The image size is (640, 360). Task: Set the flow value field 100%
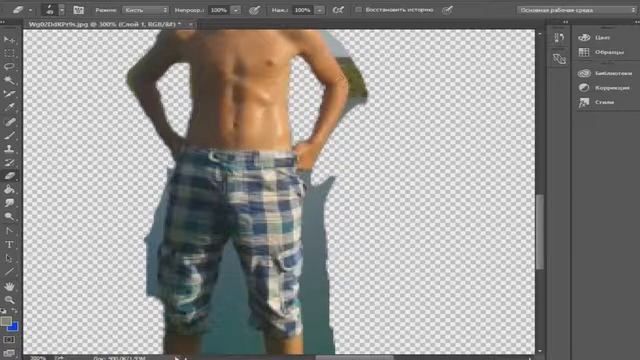tap(303, 10)
